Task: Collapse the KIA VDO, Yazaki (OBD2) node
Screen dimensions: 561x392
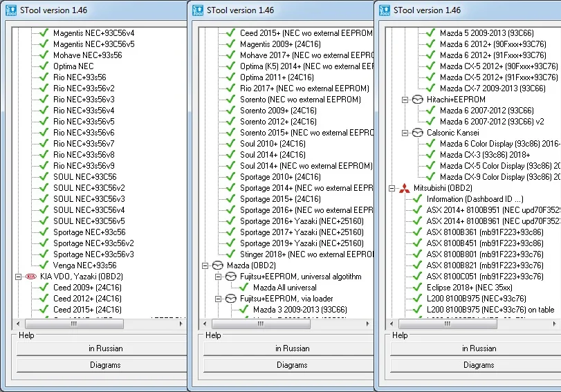Action: (x=18, y=277)
